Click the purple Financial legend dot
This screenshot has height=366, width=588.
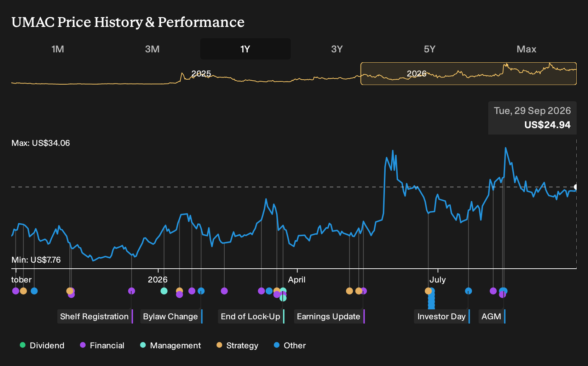pyautogui.click(x=83, y=345)
